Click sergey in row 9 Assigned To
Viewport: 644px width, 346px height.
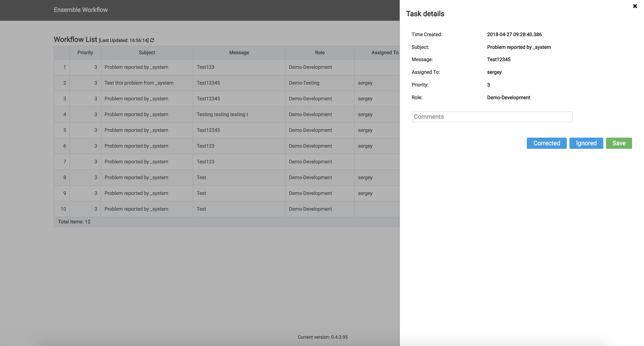365,193
